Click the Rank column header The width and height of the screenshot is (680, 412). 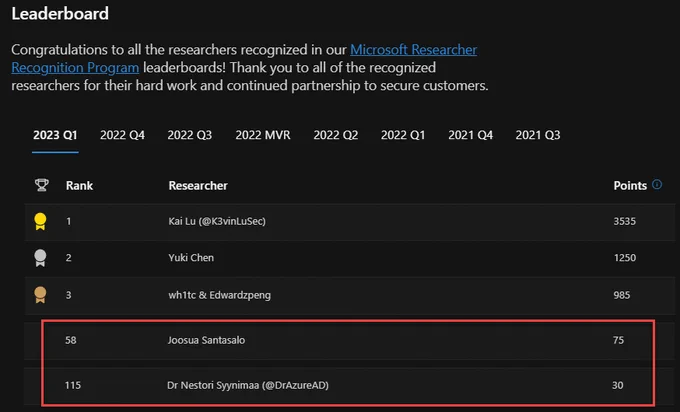click(x=79, y=186)
